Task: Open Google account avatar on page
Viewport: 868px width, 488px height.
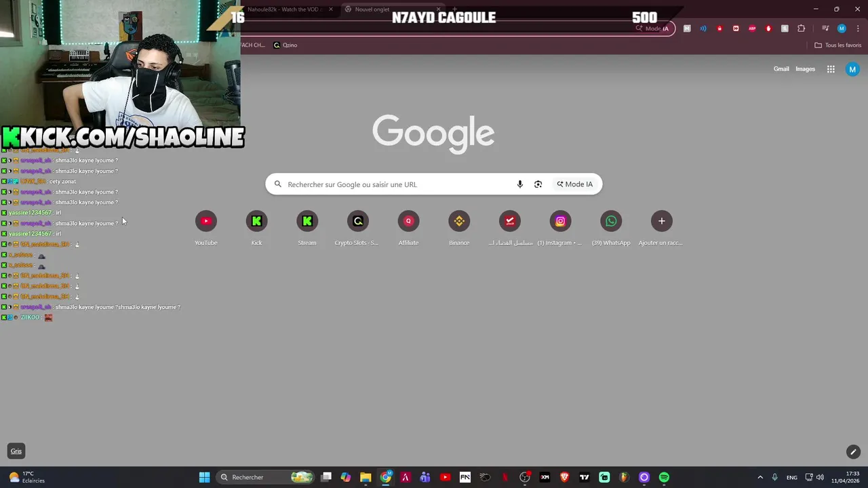Action: pos(852,69)
